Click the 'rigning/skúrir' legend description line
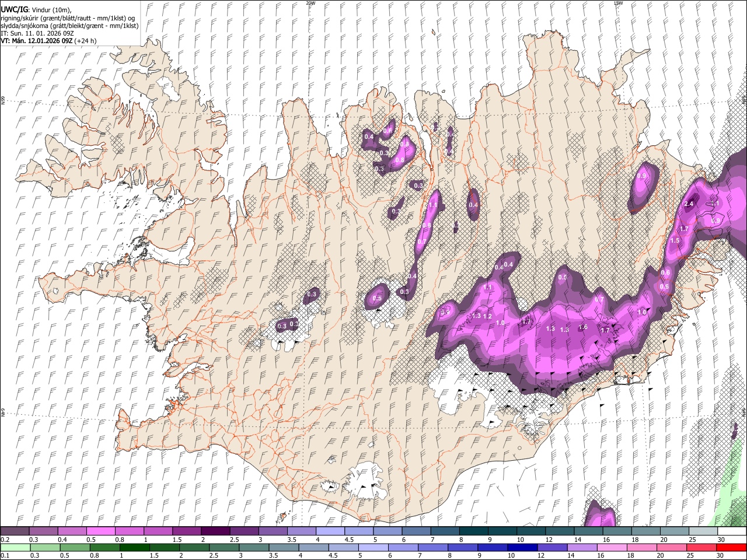The image size is (747, 560). (x=68, y=17)
